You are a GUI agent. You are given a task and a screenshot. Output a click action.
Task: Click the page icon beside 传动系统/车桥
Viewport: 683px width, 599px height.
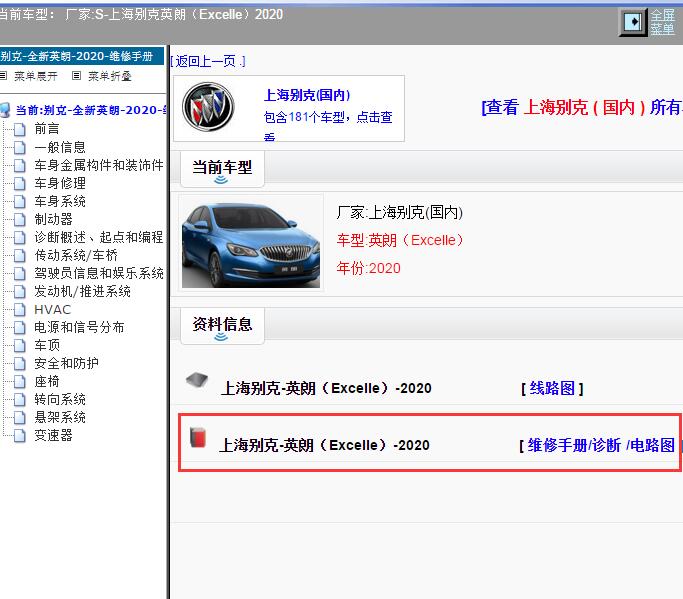click(20, 255)
